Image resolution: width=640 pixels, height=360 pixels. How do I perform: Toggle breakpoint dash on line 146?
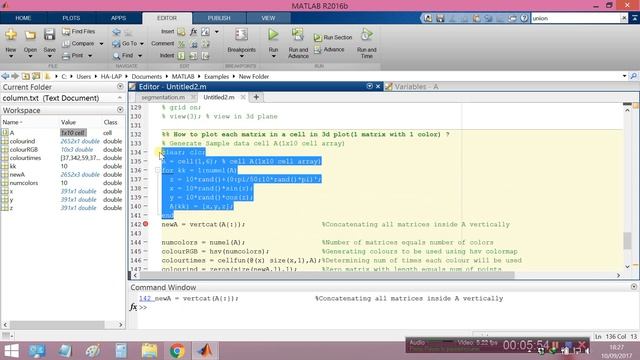pyautogui.click(x=145, y=260)
